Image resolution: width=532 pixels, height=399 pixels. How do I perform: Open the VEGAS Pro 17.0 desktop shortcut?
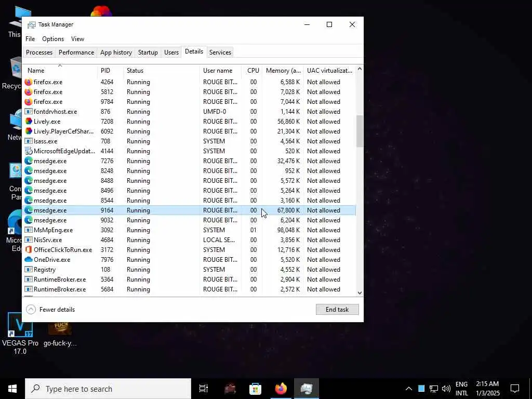[20, 334]
